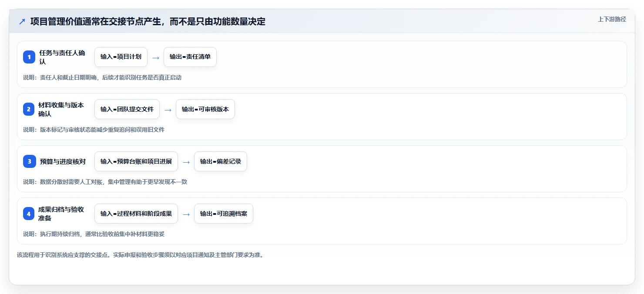
Task: Click the number 3 step badge
Action: 29,161
